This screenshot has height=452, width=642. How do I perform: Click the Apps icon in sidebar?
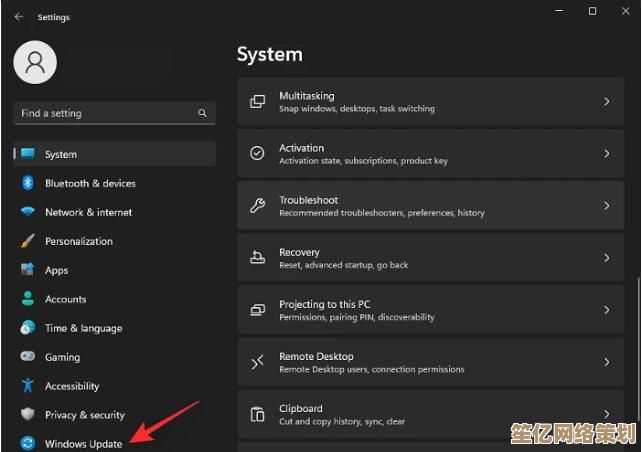coord(27,269)
